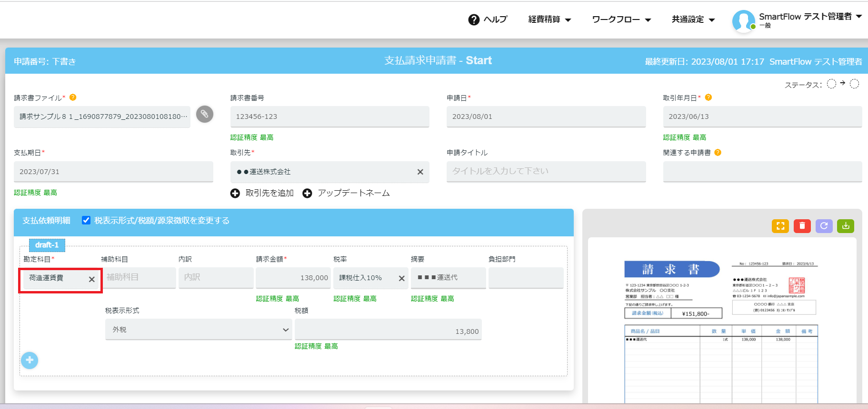Edit the 税額 field 13,800
This screenshot has height=409, width=868.
(x=388, y=330)
